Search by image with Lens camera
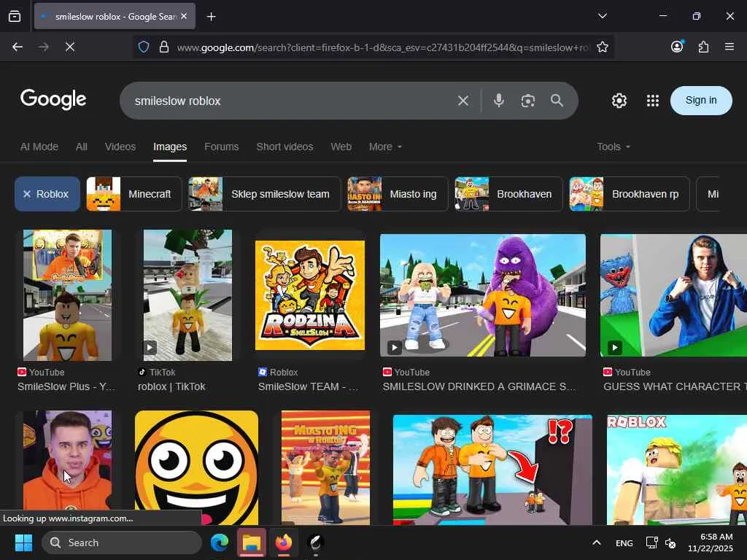Viewport: 747px width, 560px height. 528,101
